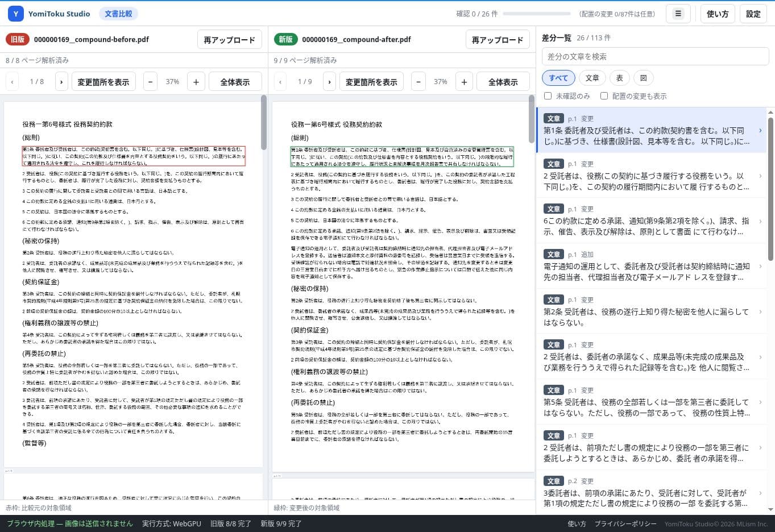Viewport: 775px width, 532px height.
Task: Click the green-highlighted clause in new document
Action: pos(402,156)
